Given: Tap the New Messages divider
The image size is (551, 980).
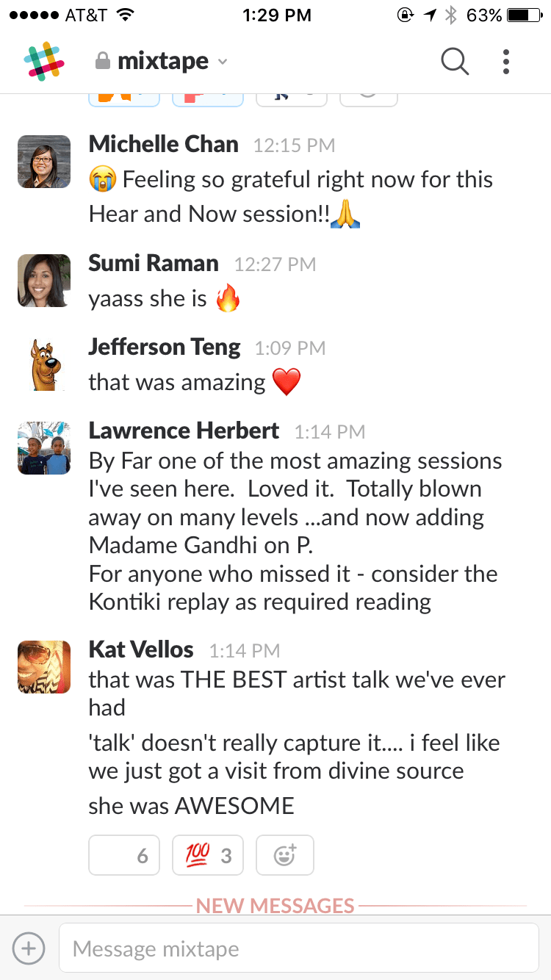Looking at the screenshot, I should tap(275, 905).
